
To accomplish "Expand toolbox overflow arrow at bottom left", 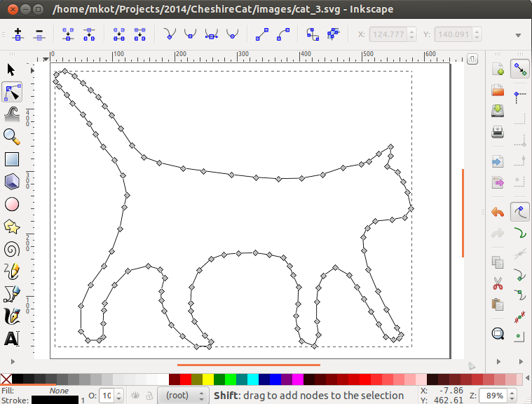I will click(13, 361).
